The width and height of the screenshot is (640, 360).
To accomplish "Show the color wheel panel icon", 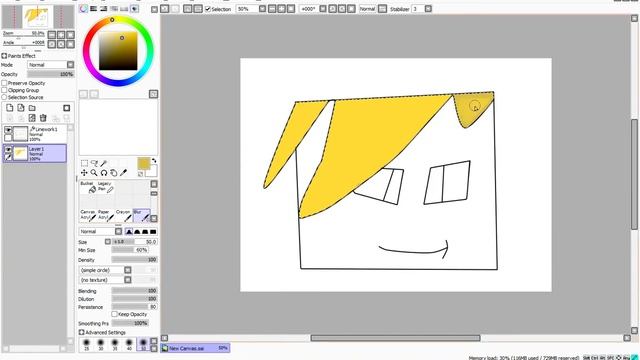I will 84,9.
